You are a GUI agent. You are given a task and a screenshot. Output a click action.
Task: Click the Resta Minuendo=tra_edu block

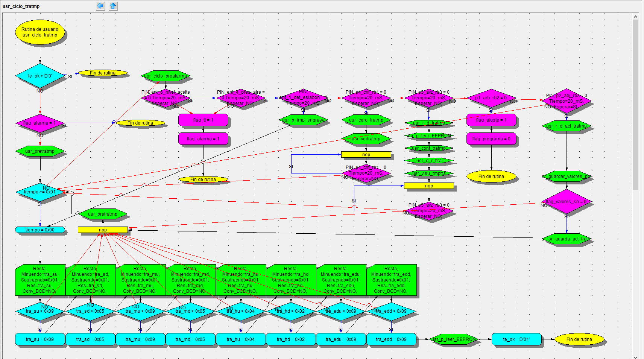(x=341, y=280)
